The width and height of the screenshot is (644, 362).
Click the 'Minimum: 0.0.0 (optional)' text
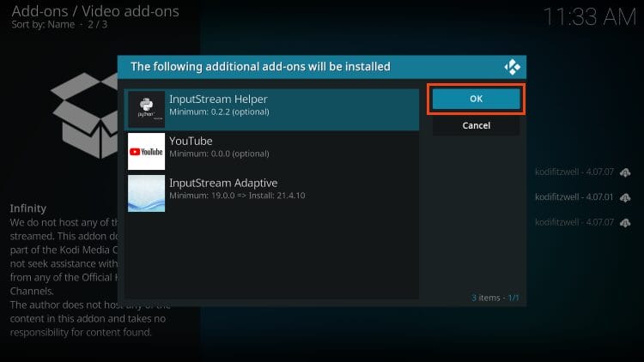(219, 154)
